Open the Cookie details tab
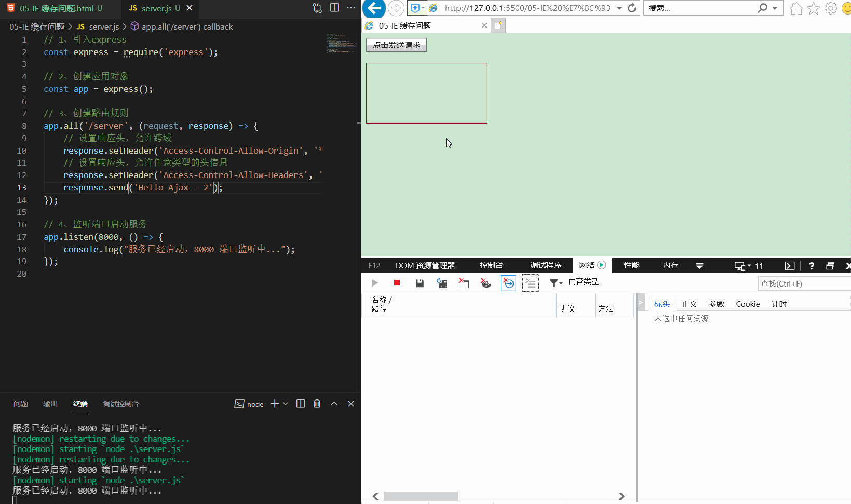 point(748,304)
